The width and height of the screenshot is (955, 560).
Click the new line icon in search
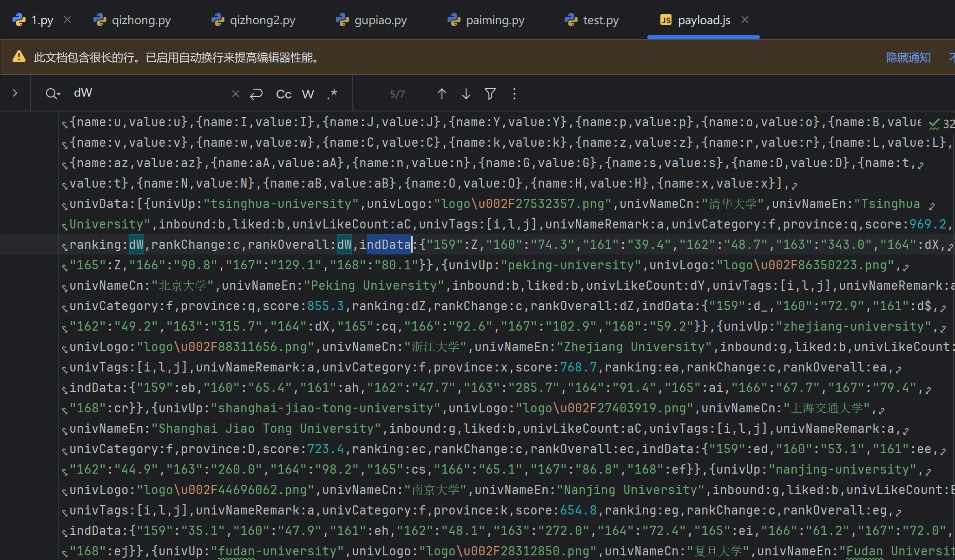click(x=256, y=94)
